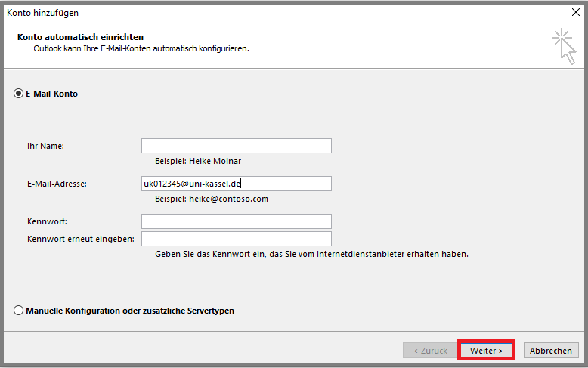Image resolution: width=588 pixels, height=368 pixels.
Task: Click the greyed-out Zurück button
Action: (x=430, y=351)
